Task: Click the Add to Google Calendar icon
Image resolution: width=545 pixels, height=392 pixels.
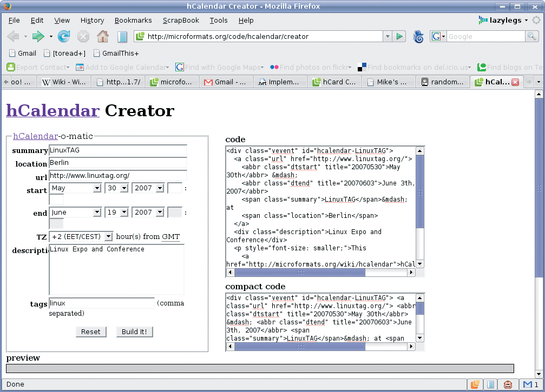Action: point(80,67)
